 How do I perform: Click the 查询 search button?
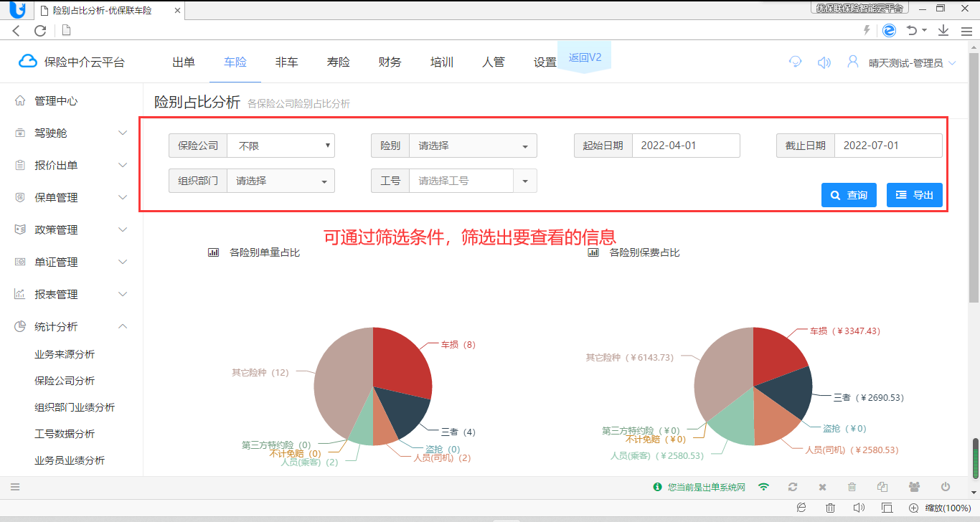[849, 195]
